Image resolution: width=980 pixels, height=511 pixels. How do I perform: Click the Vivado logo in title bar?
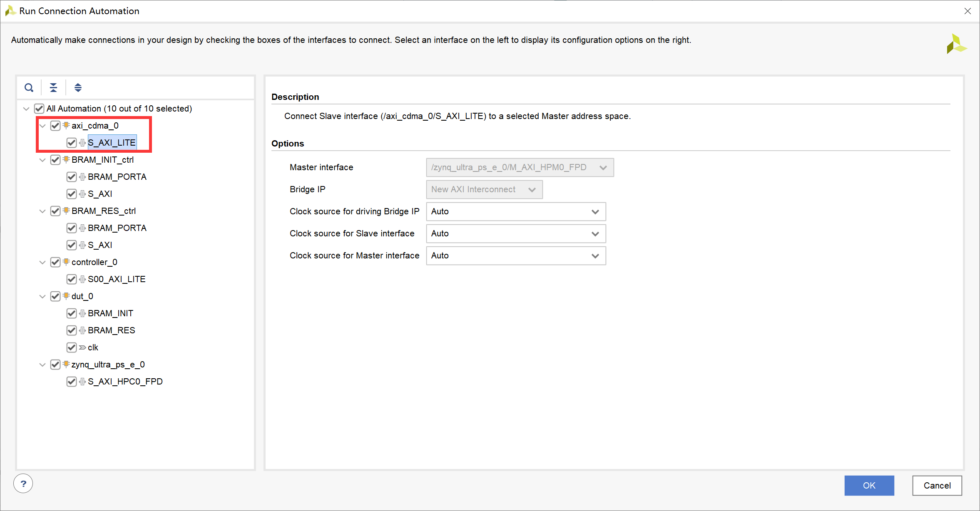coord(10,11)
